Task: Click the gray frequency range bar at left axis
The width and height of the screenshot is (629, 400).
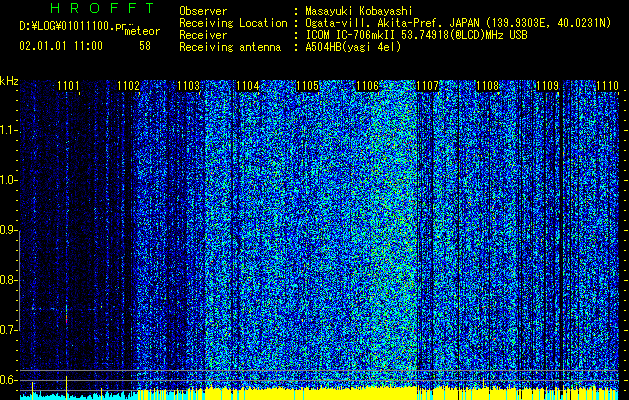Action: point(19,280)
